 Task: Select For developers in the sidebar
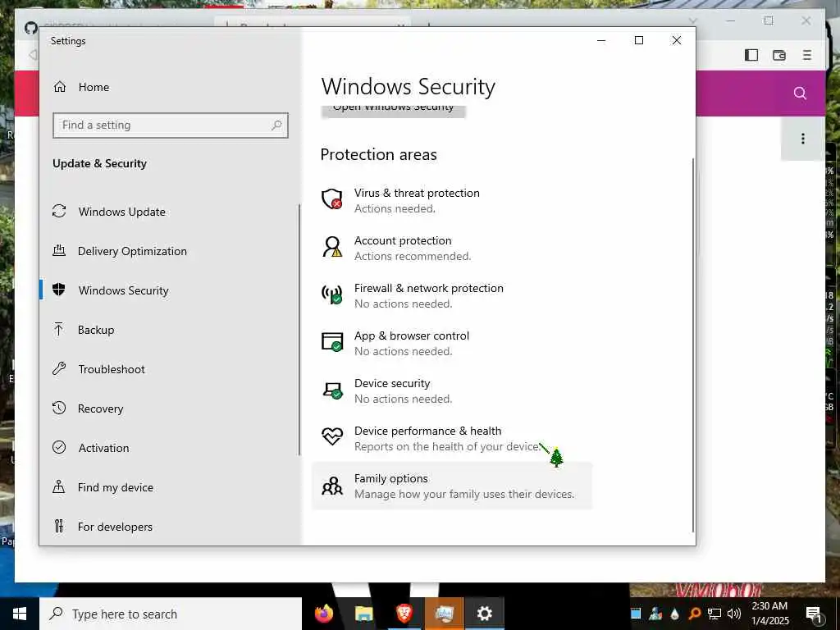[115, 527]
